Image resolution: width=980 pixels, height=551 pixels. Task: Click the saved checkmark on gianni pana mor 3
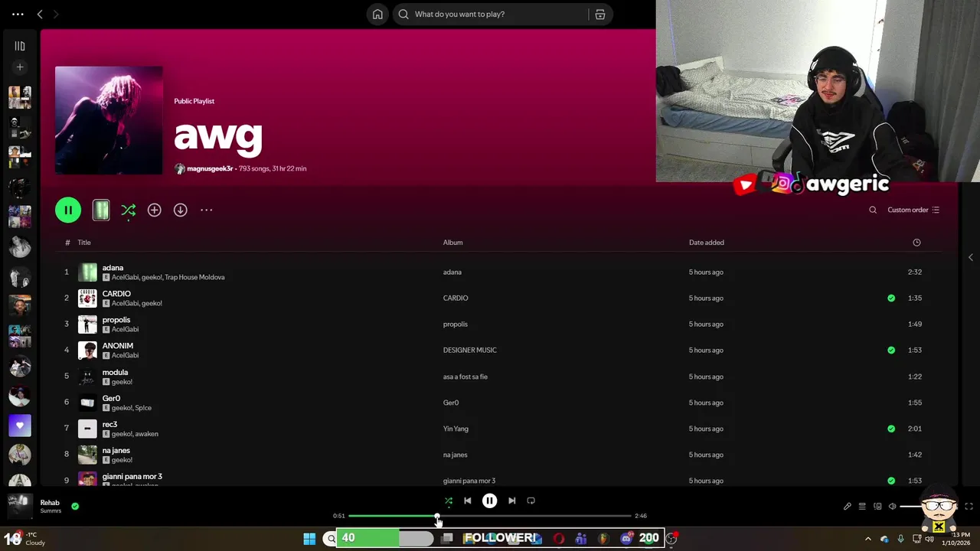(x=891, y=481)
